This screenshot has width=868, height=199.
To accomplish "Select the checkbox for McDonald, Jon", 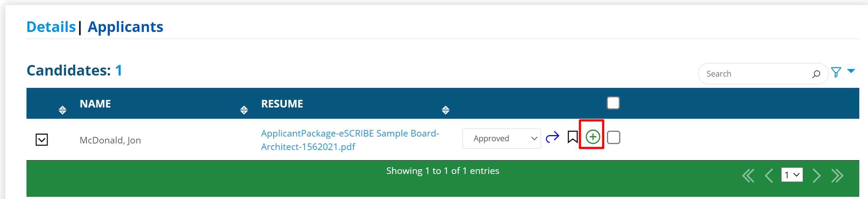I will point(614,137).
